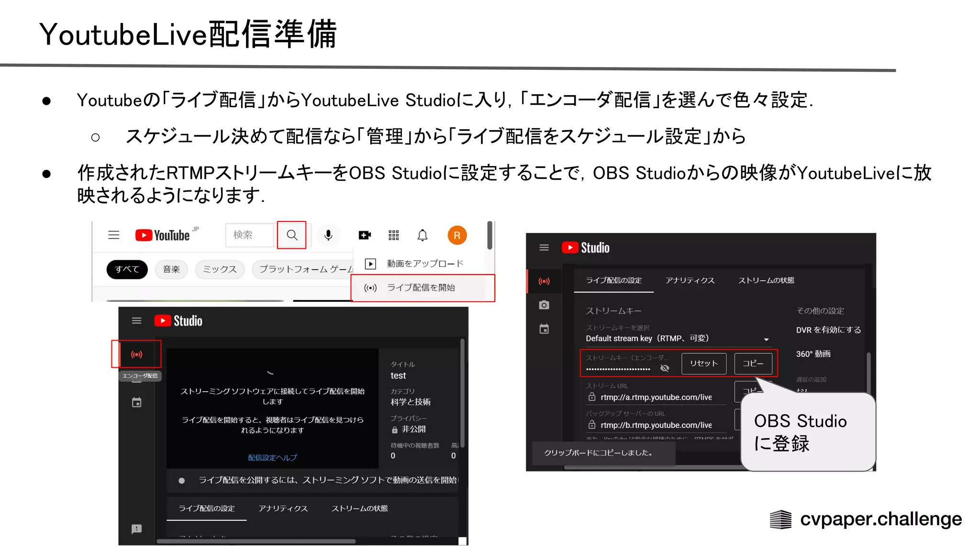Click stream URL rtmp://a.rtmp.youtube.com/live
The width and height of the screenshot is (980, 551).
(x=656, y=397)
